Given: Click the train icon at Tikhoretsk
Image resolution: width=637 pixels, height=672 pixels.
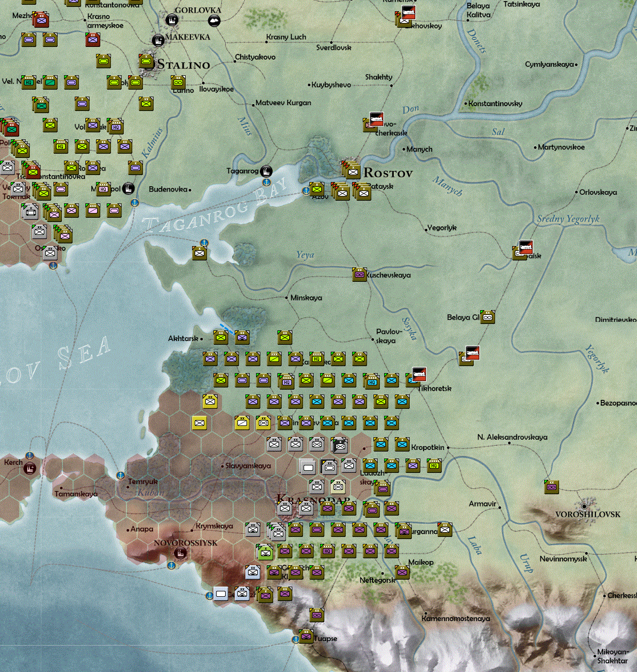Looking at the screenshot, I should (419, 374).
